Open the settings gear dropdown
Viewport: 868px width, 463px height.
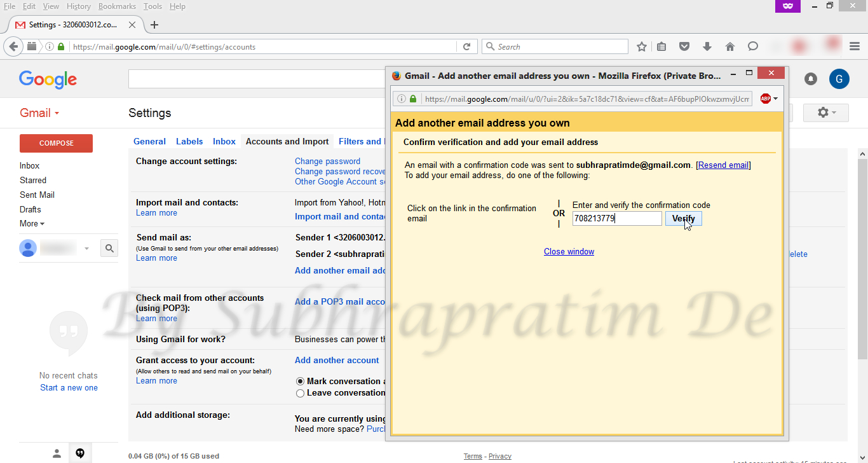826,113
